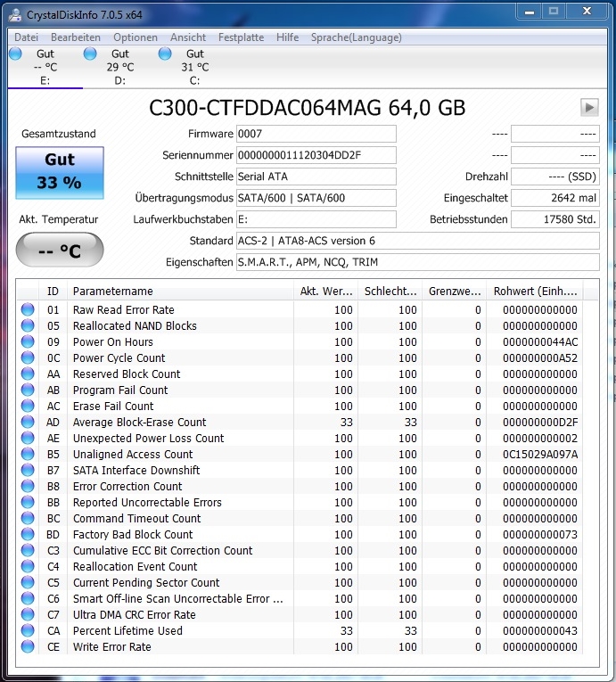Click status orb of Unaligned Access Count
Viewport: 616px width, 682px height.
pyautogui.click(x=28, y=454)
